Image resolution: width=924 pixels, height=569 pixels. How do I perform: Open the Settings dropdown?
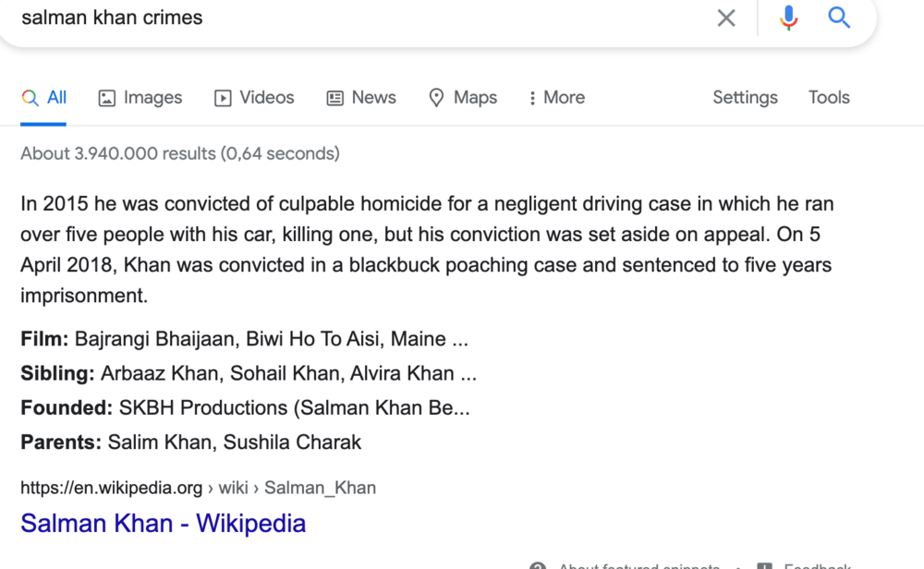coord(745,98)
